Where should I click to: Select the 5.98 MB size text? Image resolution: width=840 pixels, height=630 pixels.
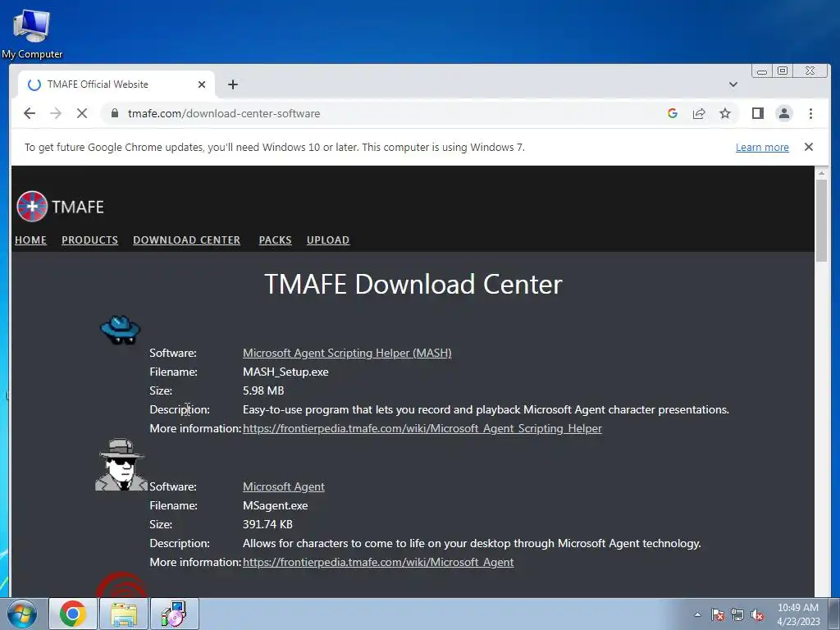tap(263, 390)
